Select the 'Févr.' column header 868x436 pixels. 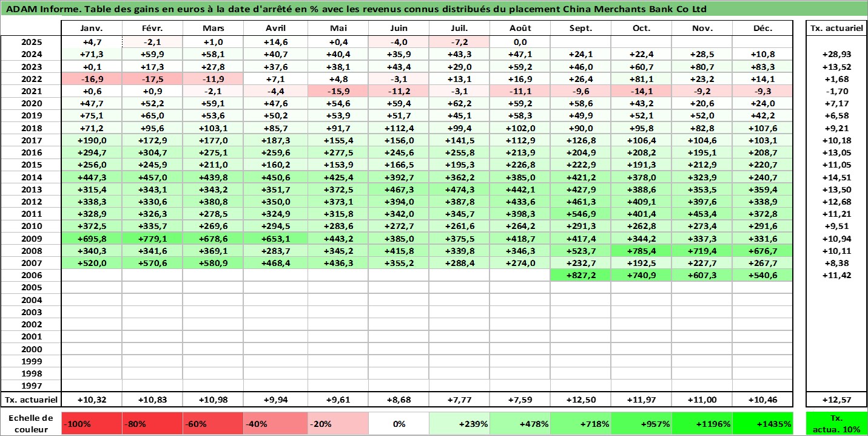pos(153,29)
